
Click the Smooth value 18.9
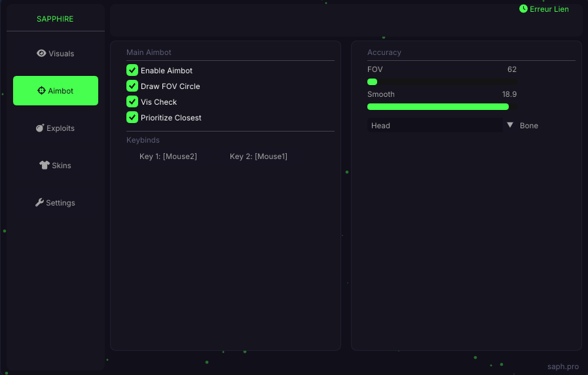509,94
